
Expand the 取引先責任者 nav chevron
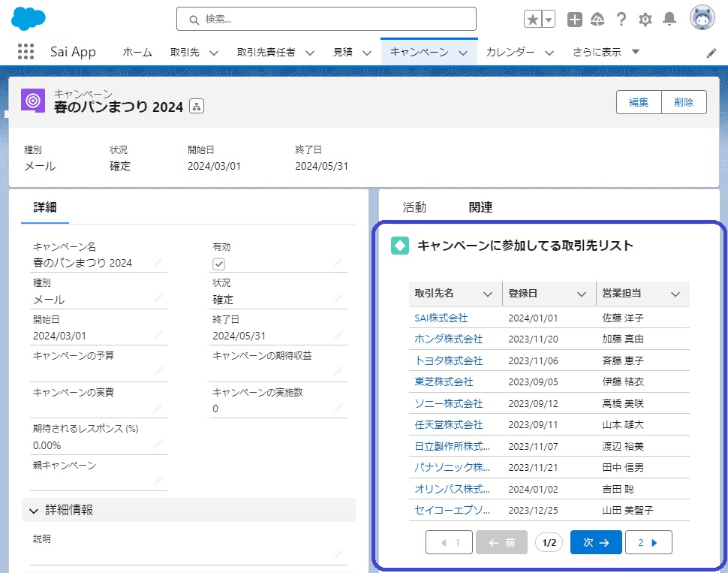(310, 53)
